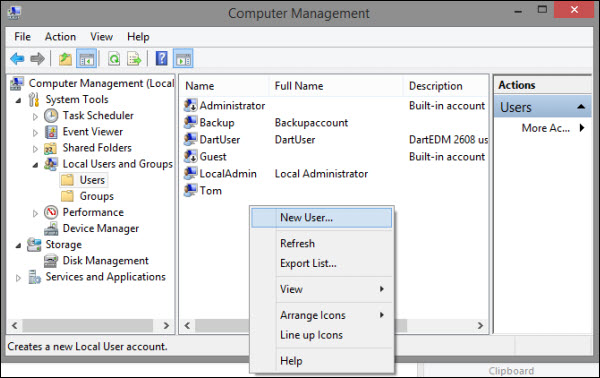This screenshot has width=600, height=378.
Task: Collapse the Local Users and Groups node
Action: click(35, 165)
